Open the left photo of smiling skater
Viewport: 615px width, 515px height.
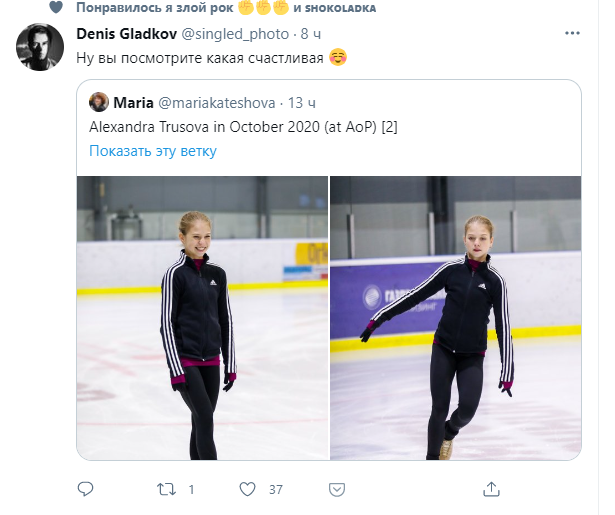point(203,318)
